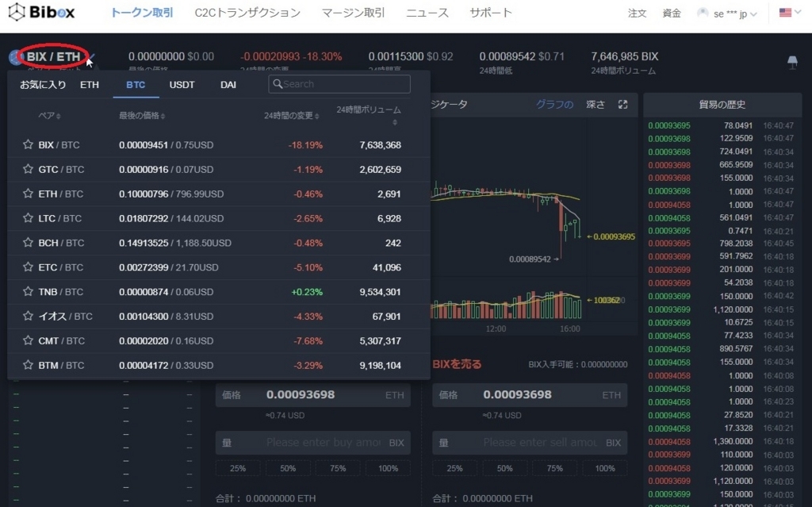Set sell amount to 100%
The image size is (812, 507).
point(605,468)
